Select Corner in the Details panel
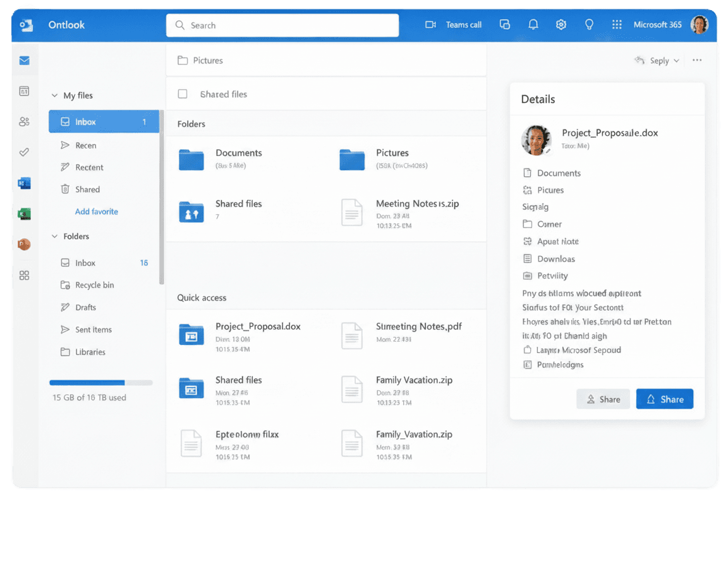 [542, 224]
